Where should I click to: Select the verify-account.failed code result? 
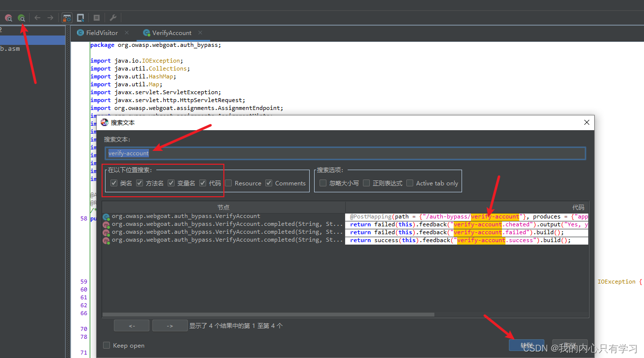[x=467, y=232]
